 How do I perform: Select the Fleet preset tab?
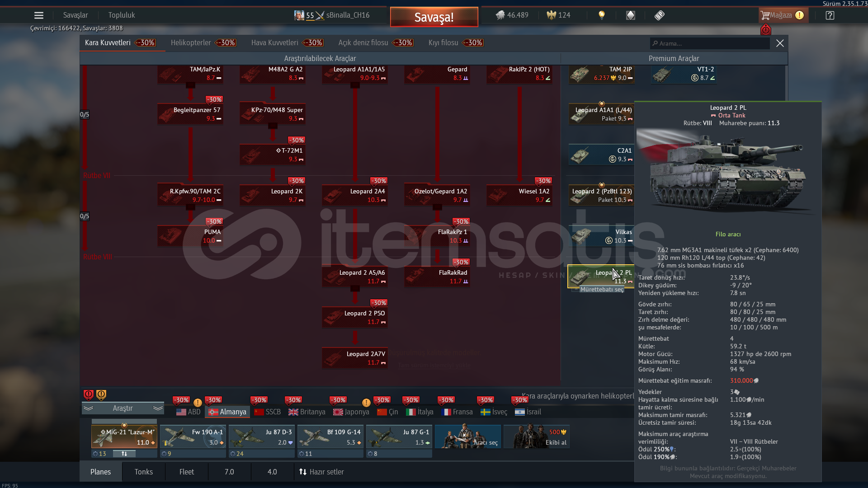pos(187,472)
